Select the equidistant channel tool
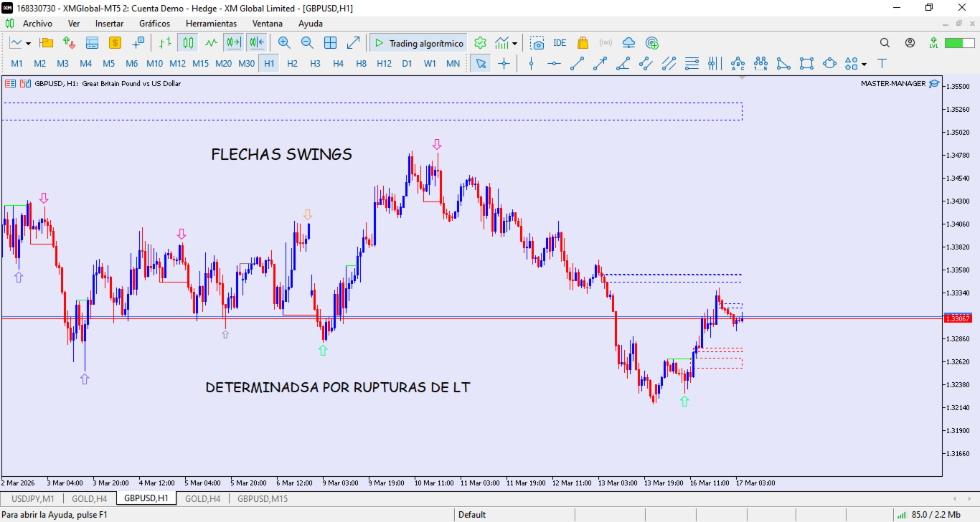The height and width of the screenshot is (522, 980). [x=646, y=64]
